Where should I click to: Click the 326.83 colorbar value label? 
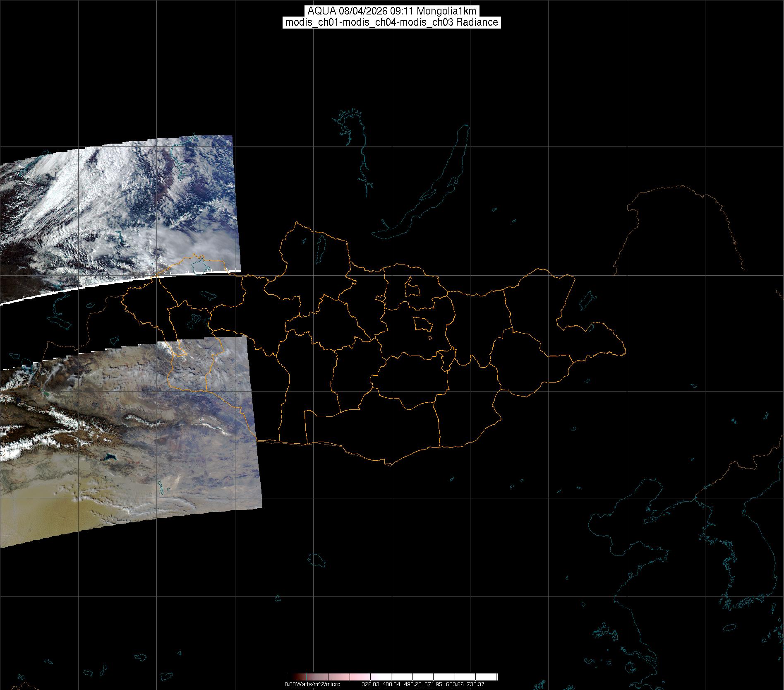tap(370, 684)
